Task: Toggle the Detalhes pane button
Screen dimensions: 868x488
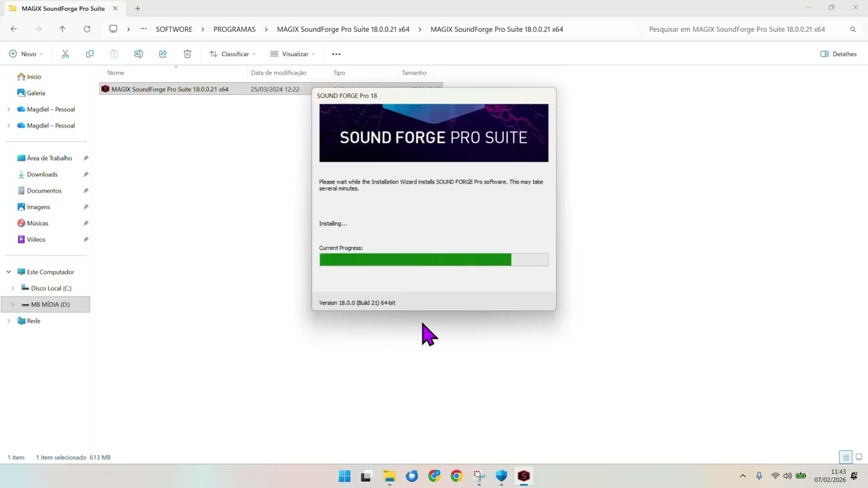Action: [x=839, y=54]
